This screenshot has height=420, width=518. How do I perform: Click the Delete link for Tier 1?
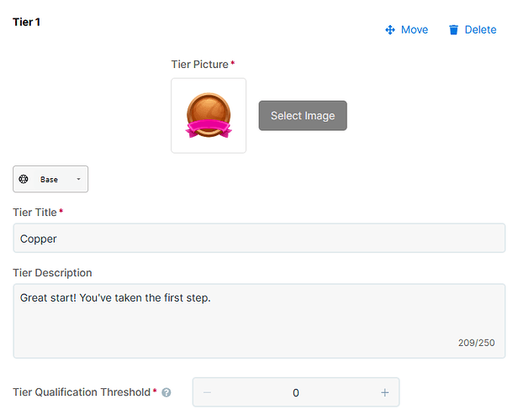pos(473,30)
